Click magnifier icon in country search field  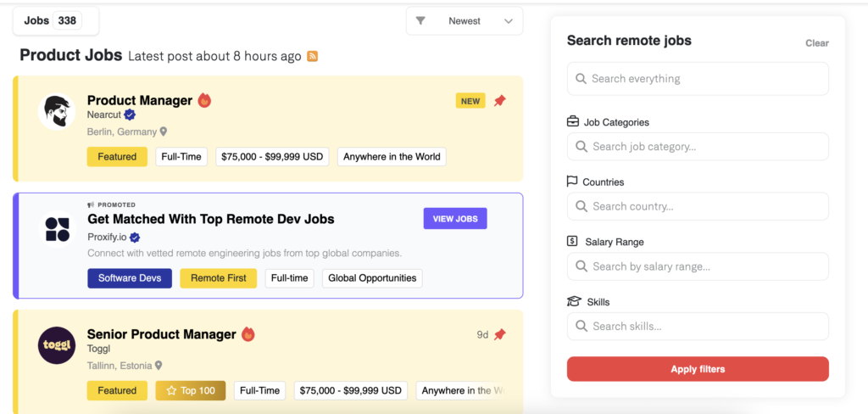click(581, 206)
